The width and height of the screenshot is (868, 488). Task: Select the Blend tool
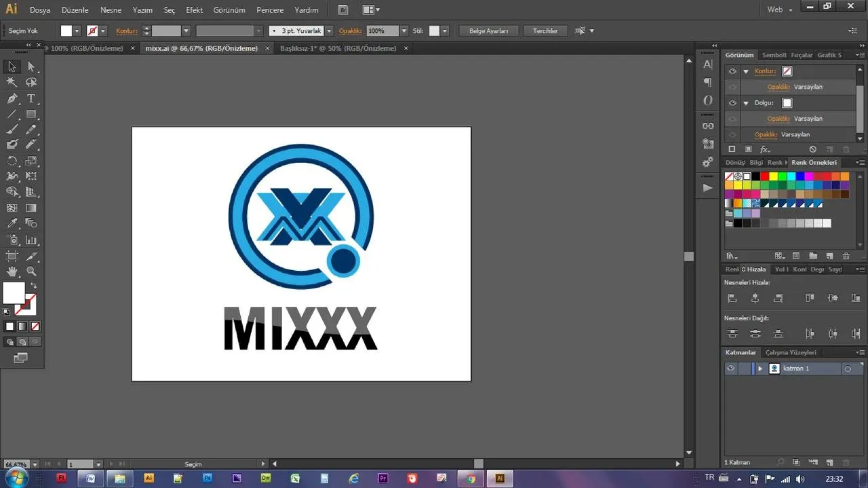coord(31,223)
